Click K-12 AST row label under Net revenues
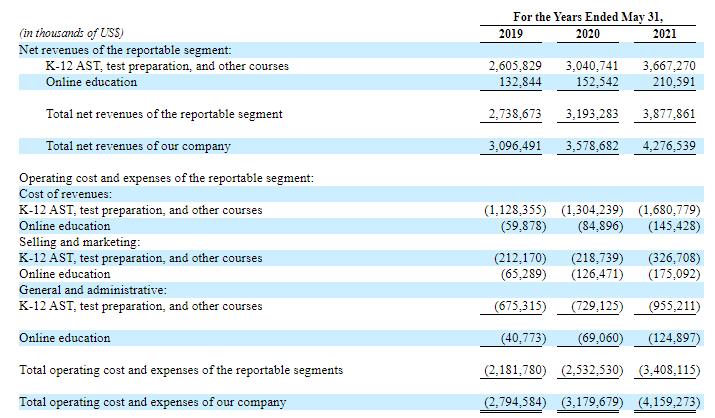The image size is (715, 418). click(167, 66)
